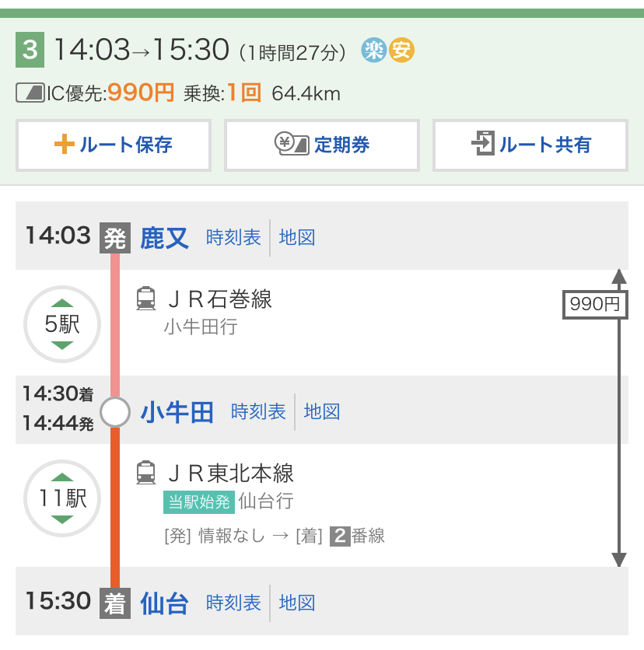Share route via ルート共有 button
The height and width of the screenshot is (650, 644).
click(530, 145)
